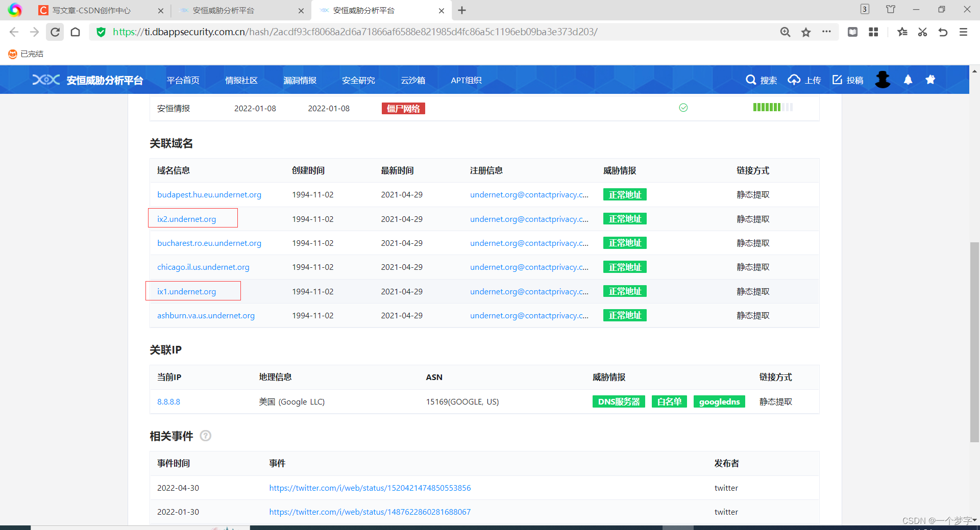Open twitter status link ending 688067
980x530 pixels.
(x=370, y=512)
